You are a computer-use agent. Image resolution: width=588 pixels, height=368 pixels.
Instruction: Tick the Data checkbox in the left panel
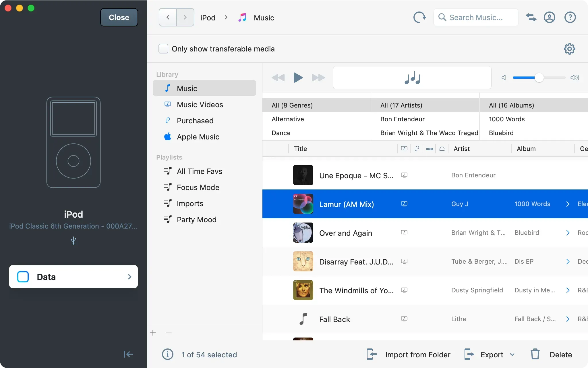coord(23,277)
